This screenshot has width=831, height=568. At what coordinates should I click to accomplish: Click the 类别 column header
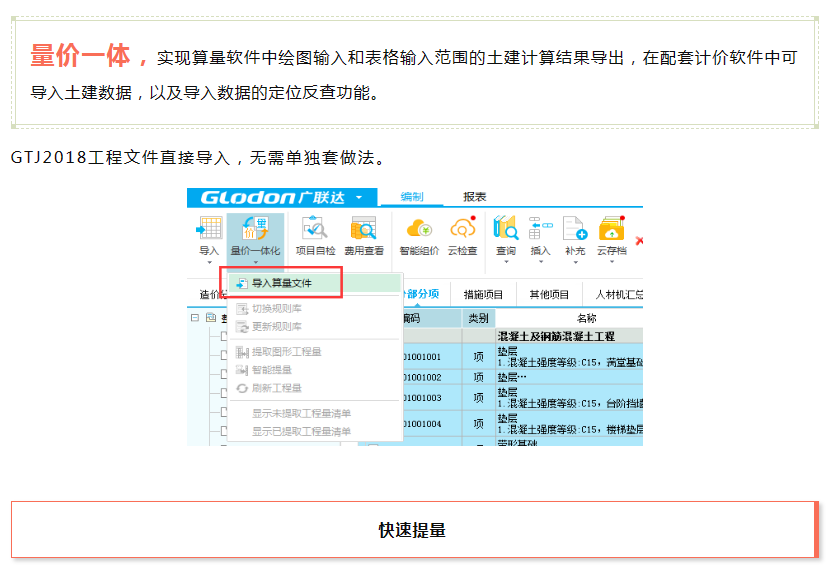(x=478, y=318)
